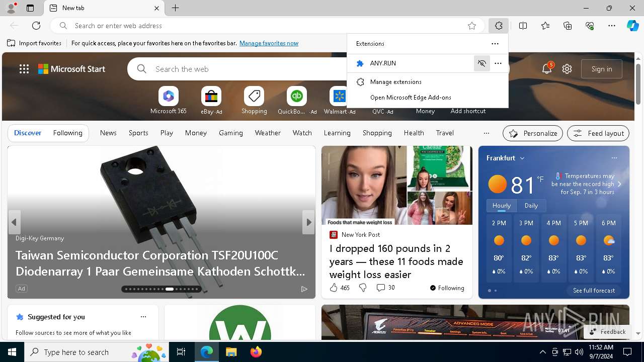The image size is (644, 362).
Task: Open the Extensions puzzle toolbar button
Action: tap(499, 26)
